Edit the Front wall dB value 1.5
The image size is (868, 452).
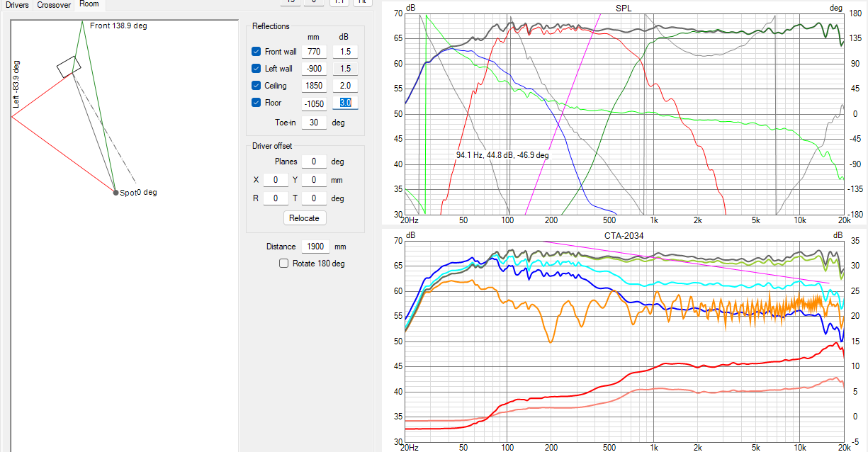345,52
